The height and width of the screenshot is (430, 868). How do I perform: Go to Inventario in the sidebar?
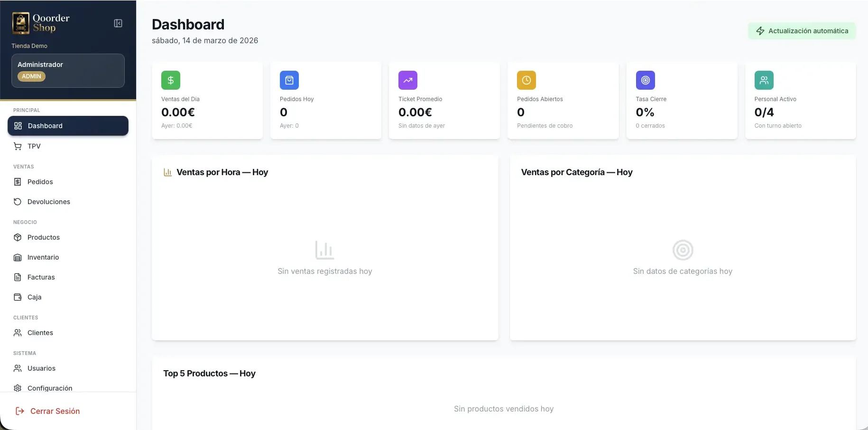(x=68, y=257)
